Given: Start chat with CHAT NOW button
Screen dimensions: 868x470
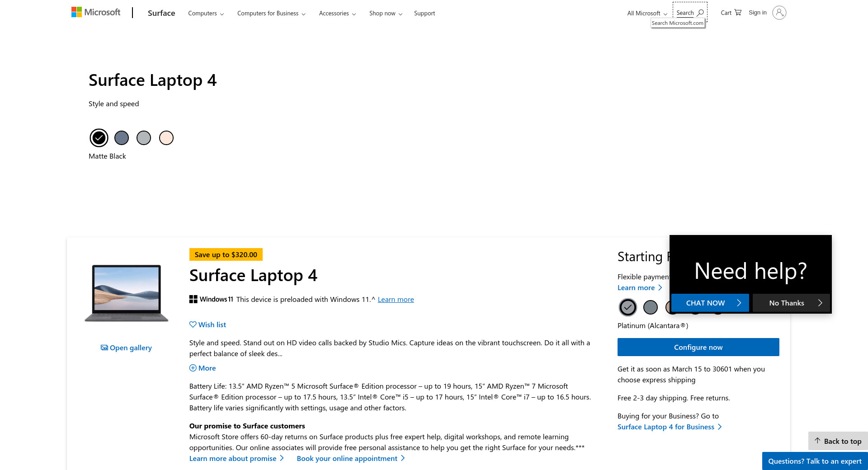Looking at the screenshot, I should click(x=710, y=303).
